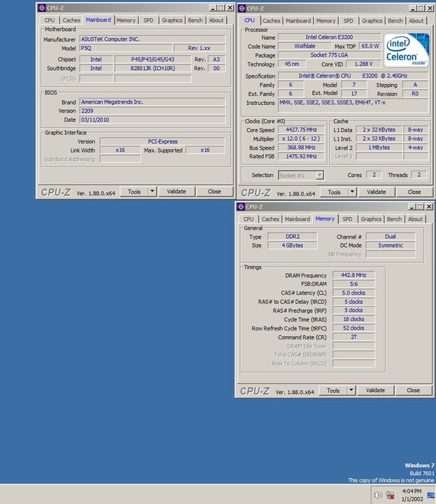Open the SPD tab in the Mainboard window
Screen dimensions: 436x504
pyautogui.click(x=148, y=20)
